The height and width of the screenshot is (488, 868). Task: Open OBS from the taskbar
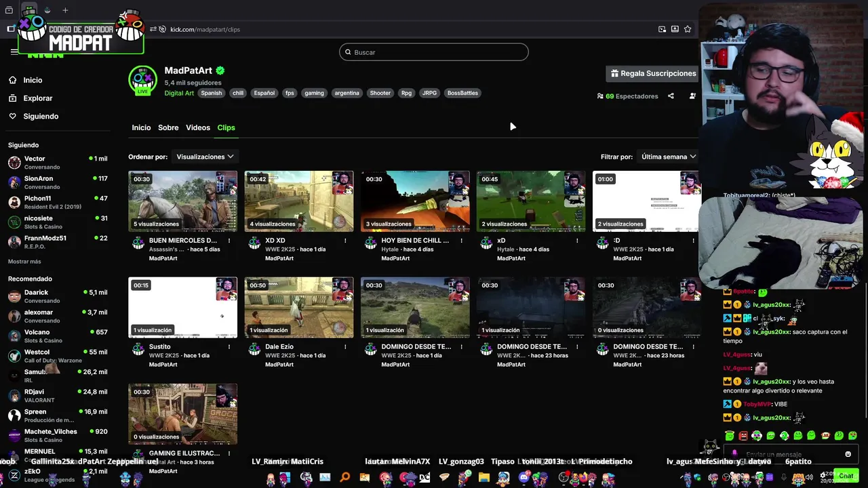click(564, 478)
